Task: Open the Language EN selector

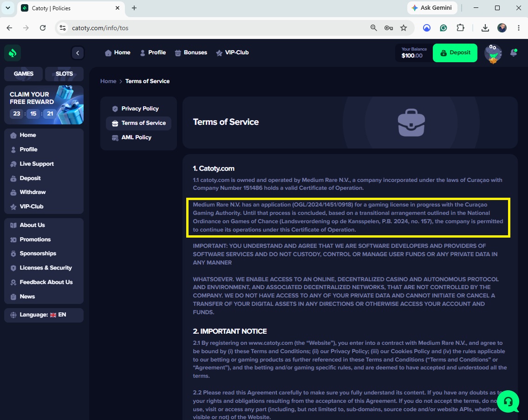Action: click(44, 315)
